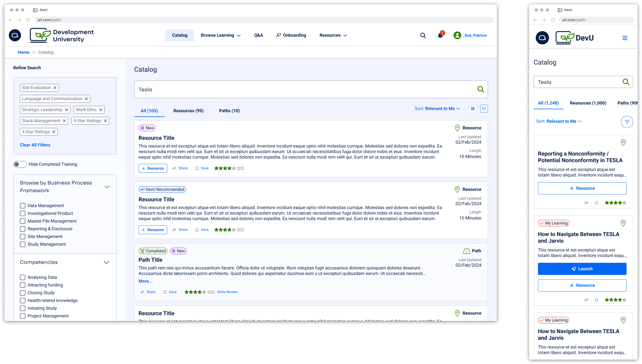Viewport: 642px width, 364px height.
Task: Click Clear All Filters link
Action: pyautogui.click(x=35, y=145)
